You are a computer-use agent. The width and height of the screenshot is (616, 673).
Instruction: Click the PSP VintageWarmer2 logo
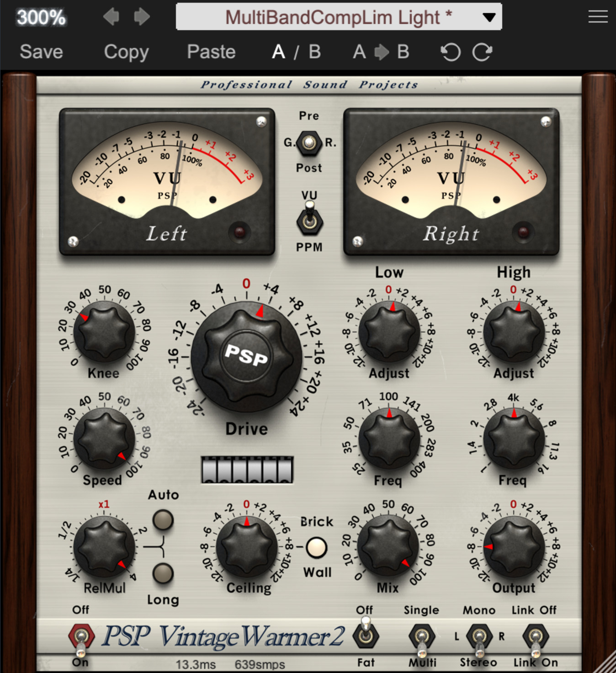223,637
